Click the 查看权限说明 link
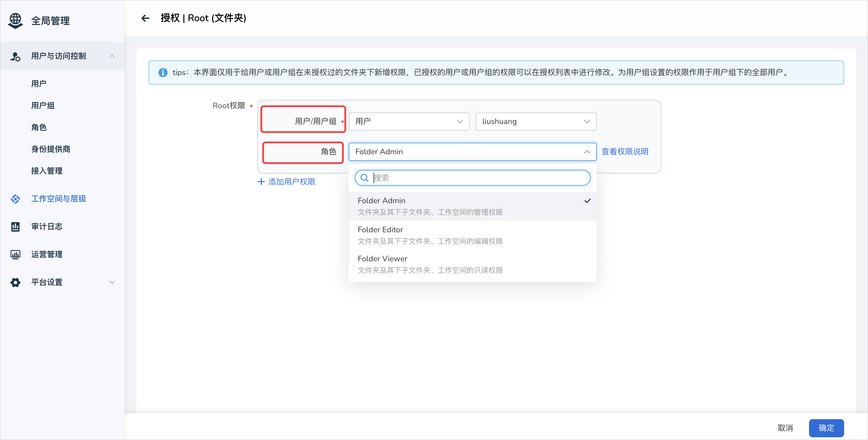The width and height of the screenshot is (868, 440). (x=625, y=152)
